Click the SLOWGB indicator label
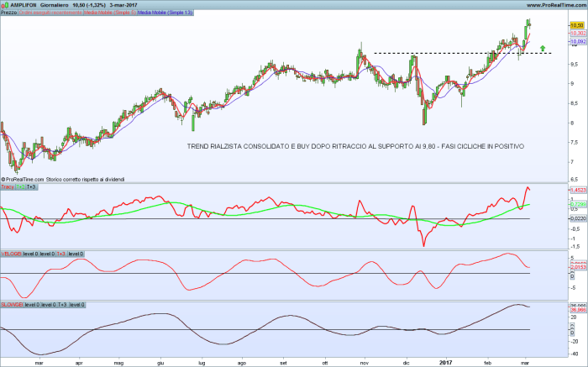Screen dimensions: 588x367 point(13,304)
